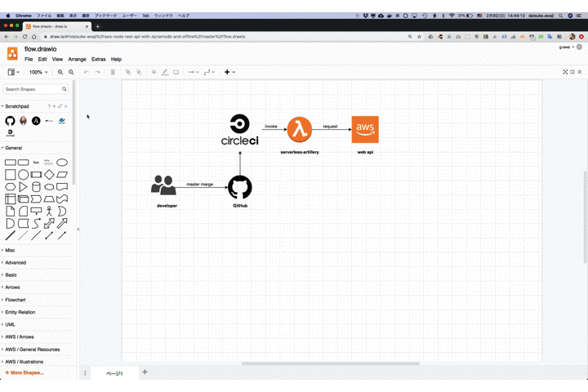This screenshot has height=392, width=588.
Task: Collapse the header with double-chevron icon
Action: 580,72
